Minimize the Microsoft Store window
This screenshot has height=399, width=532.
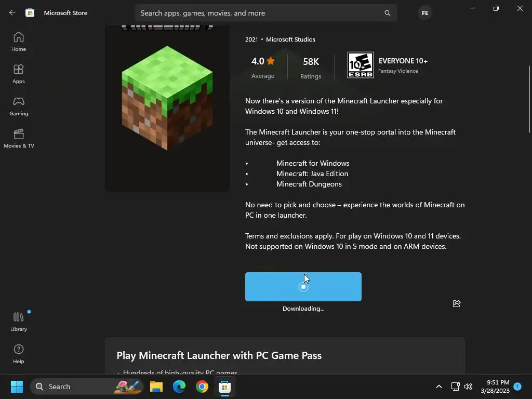click(x=472, y=8)
